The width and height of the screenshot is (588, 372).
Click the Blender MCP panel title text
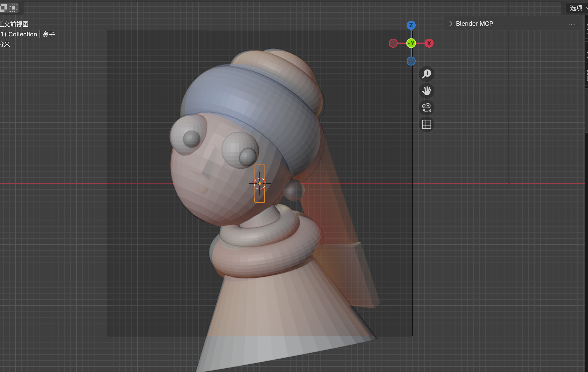coord(474,24)
